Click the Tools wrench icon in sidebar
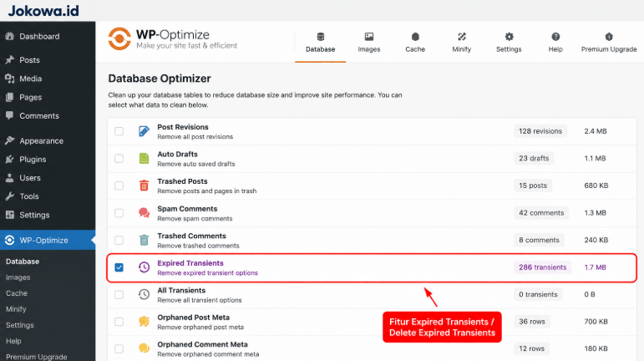Image resolution: width=644 pixels, height=361 pixels. click(10, 196)
